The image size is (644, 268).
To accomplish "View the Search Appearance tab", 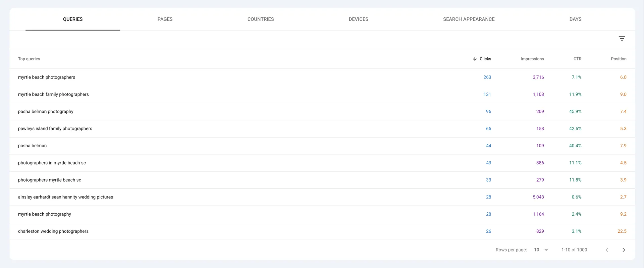I will coord(469,19).
